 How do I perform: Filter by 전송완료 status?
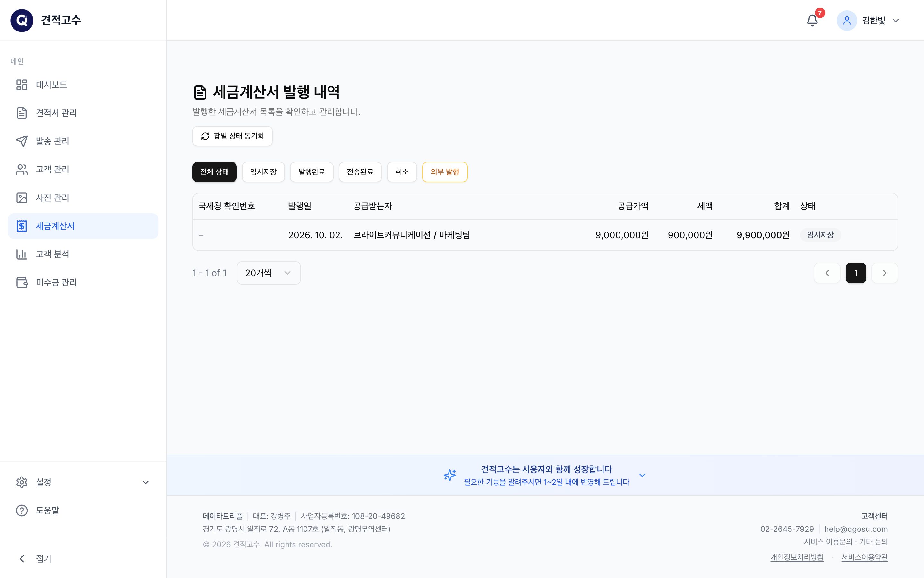(360, 172)
